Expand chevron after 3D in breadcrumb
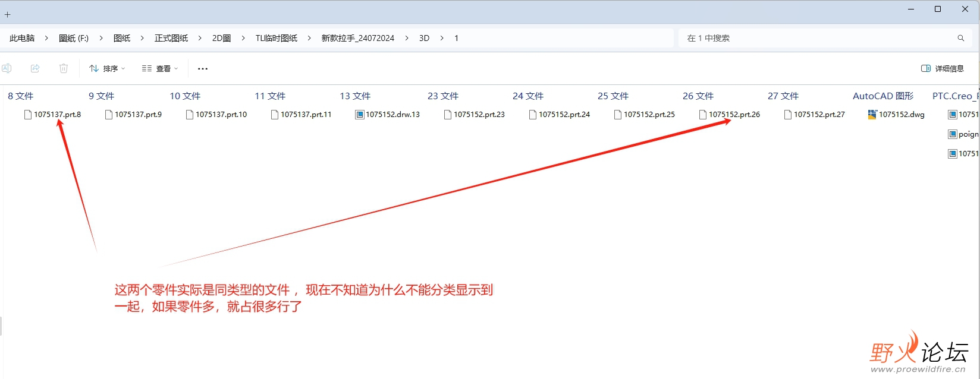The image size is (980, 379). tap(442, 38)
